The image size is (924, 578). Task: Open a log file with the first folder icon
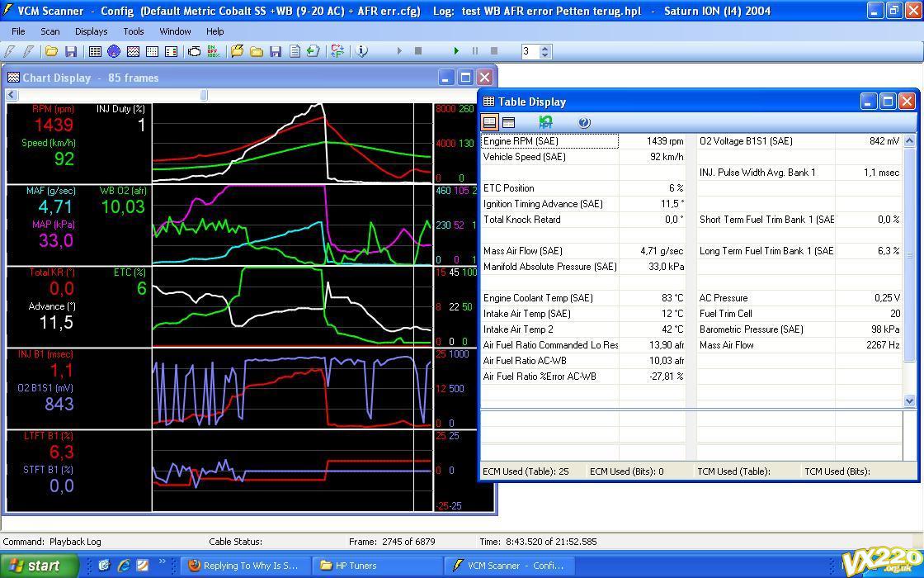click(51, 51)
